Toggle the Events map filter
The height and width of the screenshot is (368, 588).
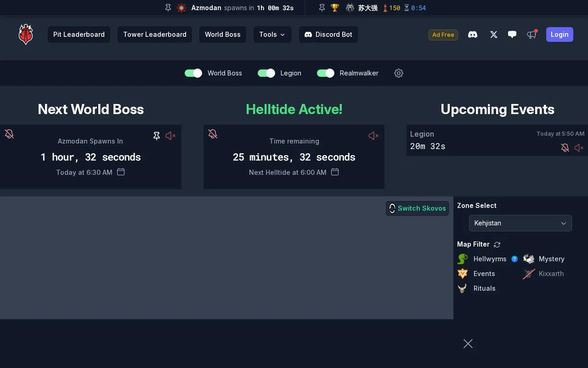[x=476, y=274]
